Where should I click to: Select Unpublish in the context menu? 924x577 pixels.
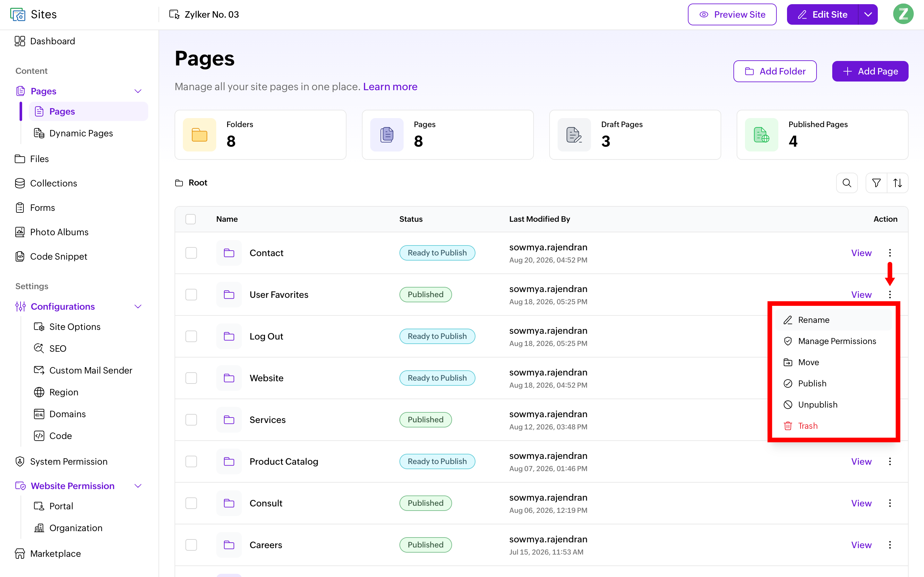[x=834, y=405]
